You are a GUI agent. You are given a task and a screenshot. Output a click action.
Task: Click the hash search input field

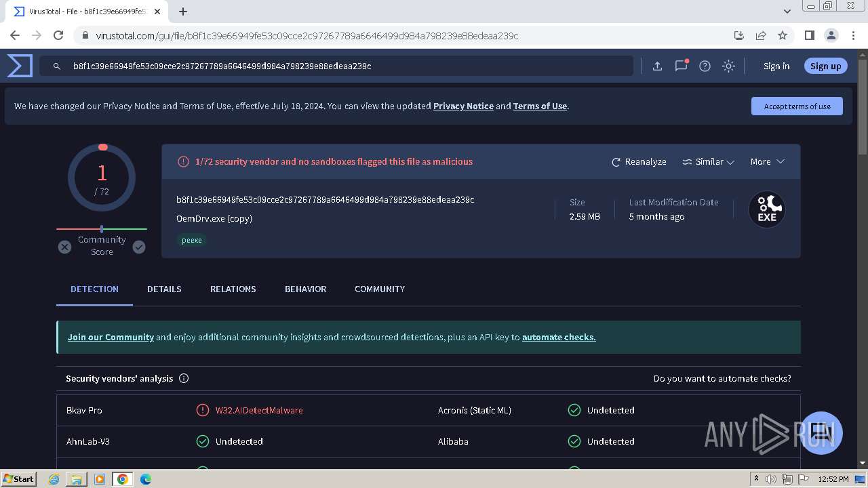tap(336, 66)
